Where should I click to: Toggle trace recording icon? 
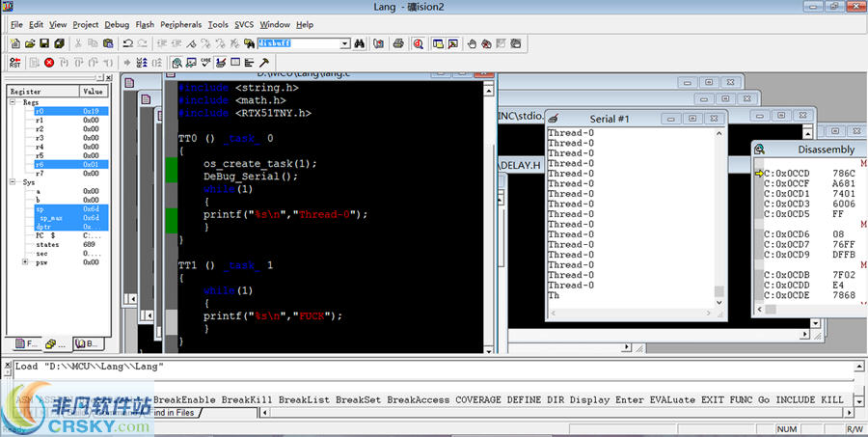(142, 63)
